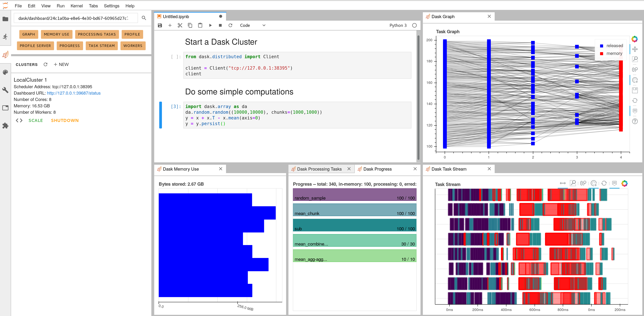Click the inject client code brackets icon
This screenshot has width=644, height=316.
19,120
